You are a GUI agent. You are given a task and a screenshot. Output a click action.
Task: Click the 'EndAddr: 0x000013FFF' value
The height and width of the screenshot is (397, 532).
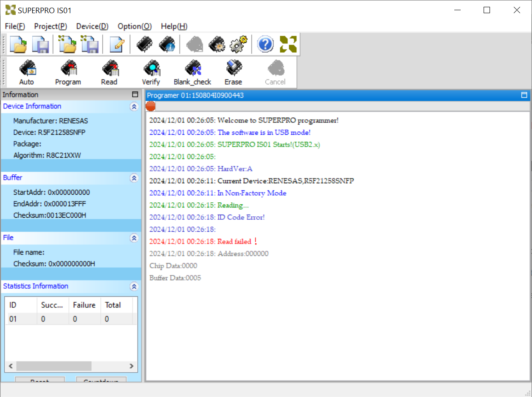click(x=50, y=204)
